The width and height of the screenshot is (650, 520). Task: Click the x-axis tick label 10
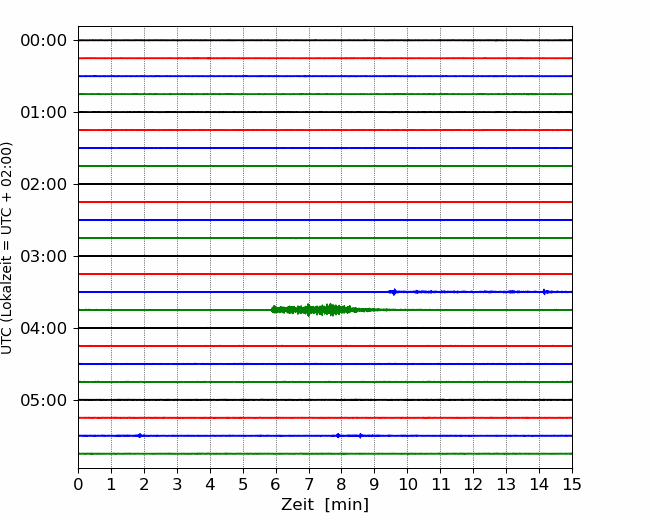407,484
